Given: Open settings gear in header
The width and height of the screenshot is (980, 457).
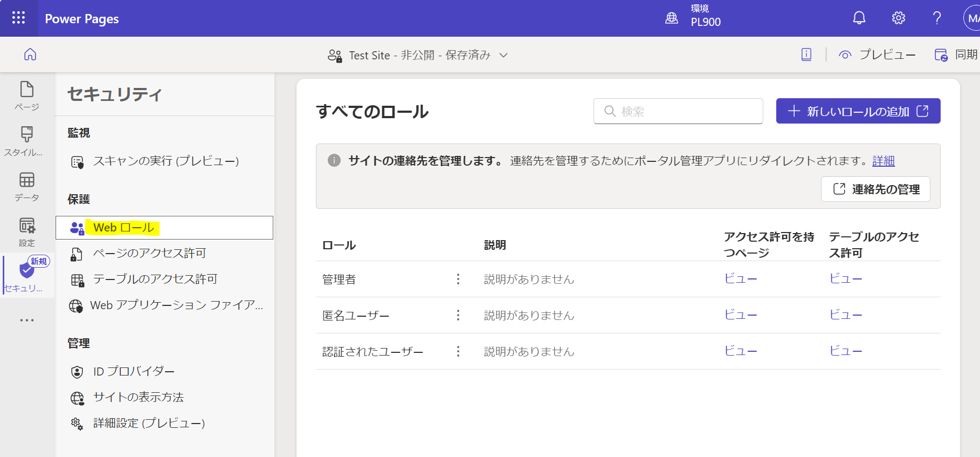Looking at the screenshot, I should (899, 18).
